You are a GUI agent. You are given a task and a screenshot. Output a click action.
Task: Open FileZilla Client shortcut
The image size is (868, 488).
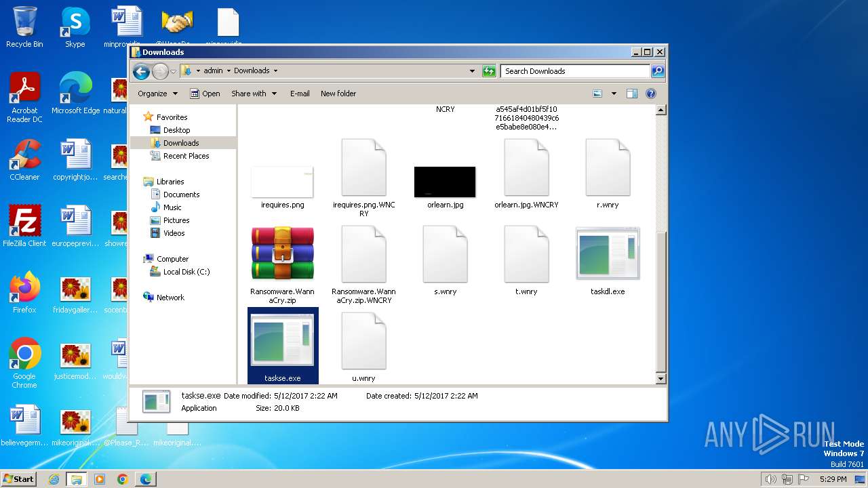24,226
